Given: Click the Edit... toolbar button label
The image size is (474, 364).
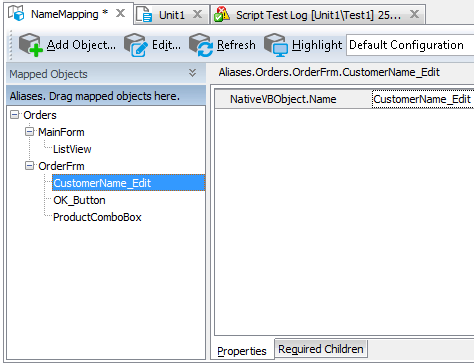Looking at the screenshot, I should [x=166, y=45].
